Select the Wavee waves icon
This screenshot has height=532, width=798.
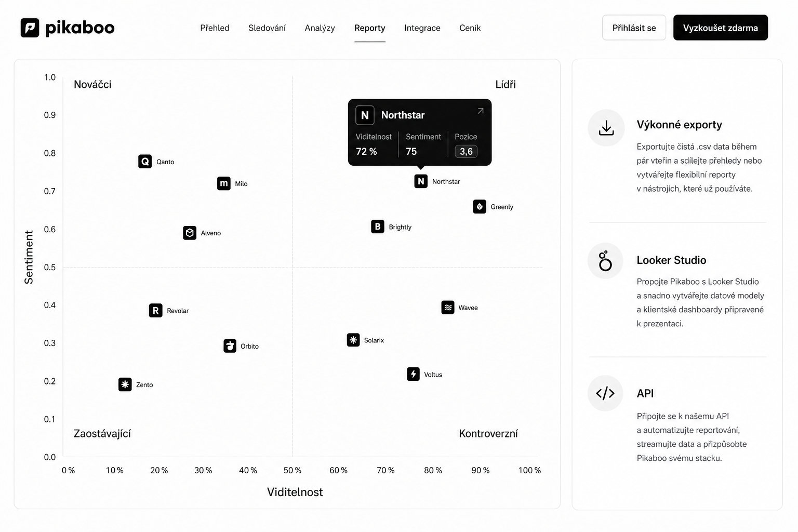click(448, 308)
